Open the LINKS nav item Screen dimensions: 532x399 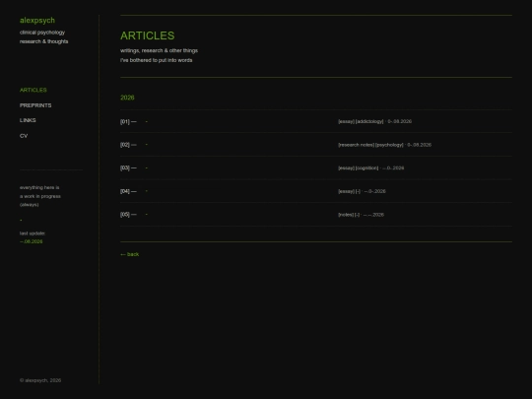click(x=28, y=120)
